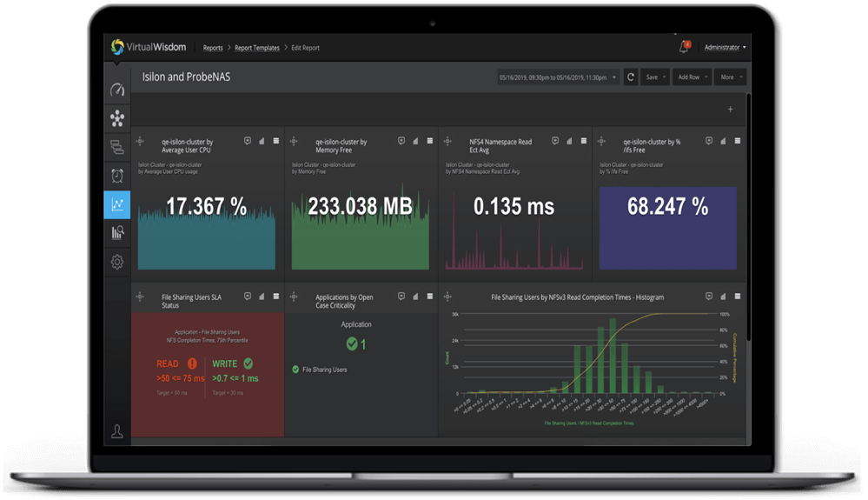This screenshot has height=500, width=868.
Task: Click chart icon on Memory Free widget
Action: click(415, 141)
